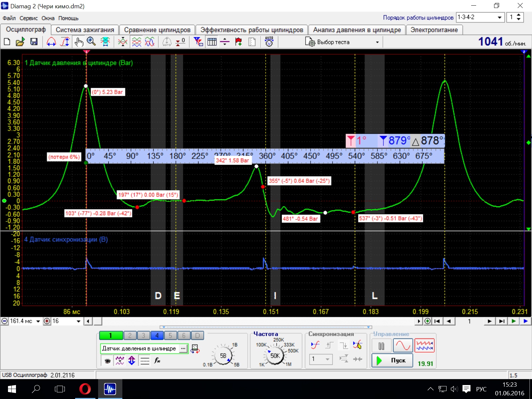Open the Выбор теста dropdown
This screenshot has height=399, width=532.
tap(342, 42)
